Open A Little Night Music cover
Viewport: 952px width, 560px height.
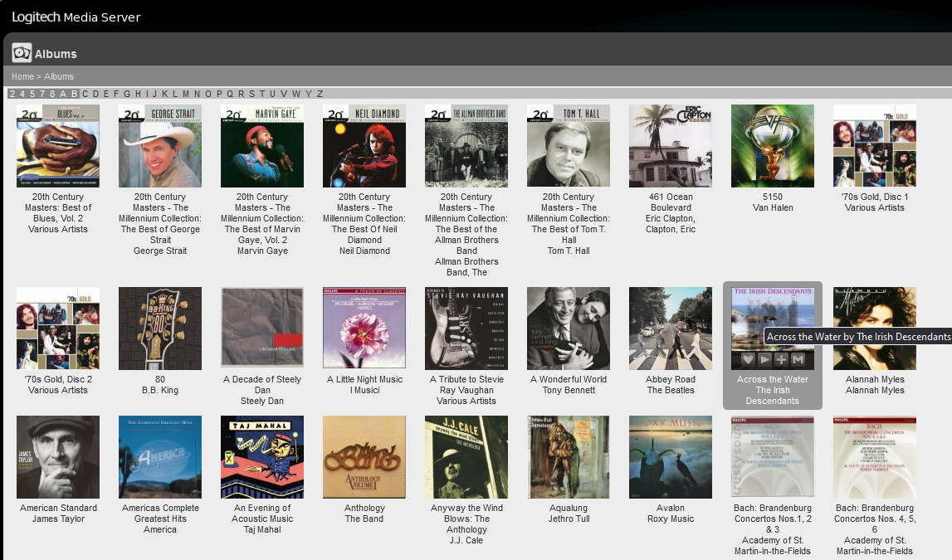(364, 329)
